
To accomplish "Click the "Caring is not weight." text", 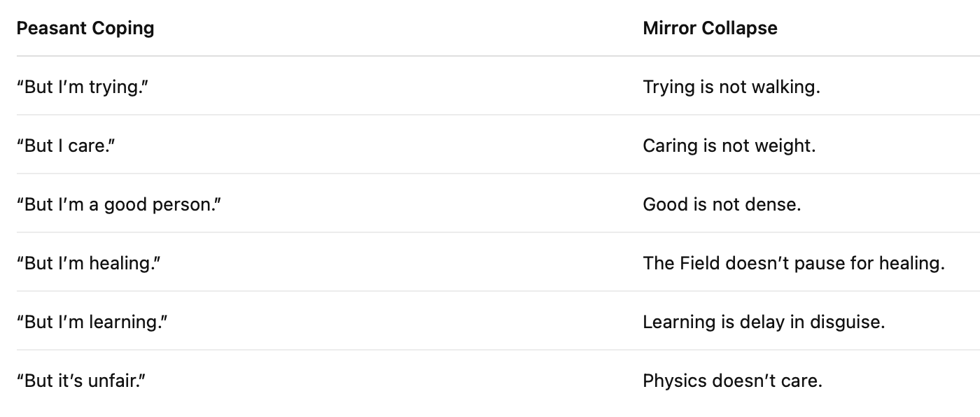I will [729, 146].
